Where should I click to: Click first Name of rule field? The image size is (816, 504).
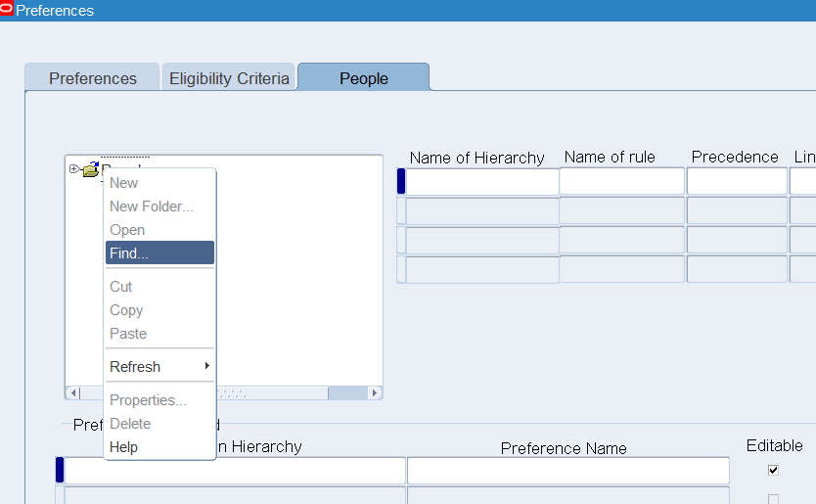click(x=622, y=181)
